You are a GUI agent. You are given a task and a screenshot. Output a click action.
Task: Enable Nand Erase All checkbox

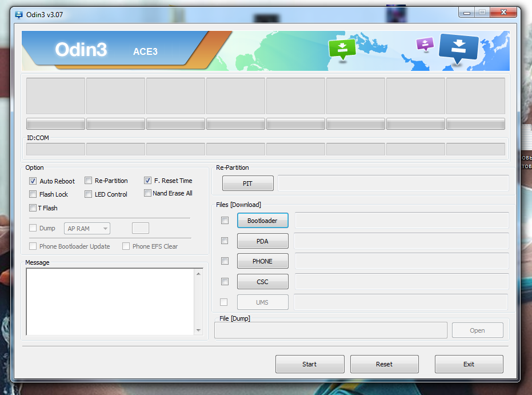coord(147,193)
